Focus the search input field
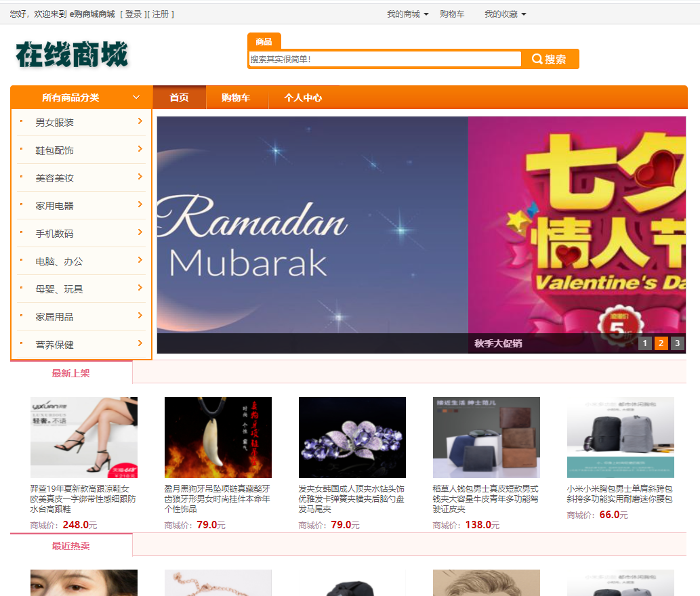 tap(385, 59)
